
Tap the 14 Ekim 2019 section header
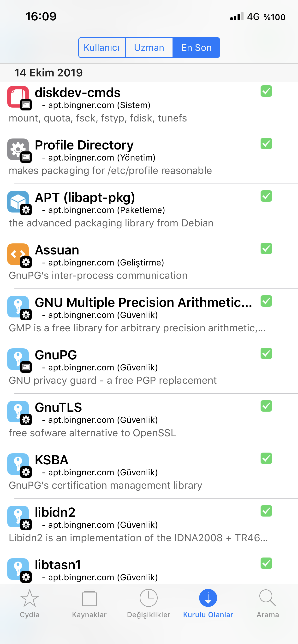[x=48, y=73]
